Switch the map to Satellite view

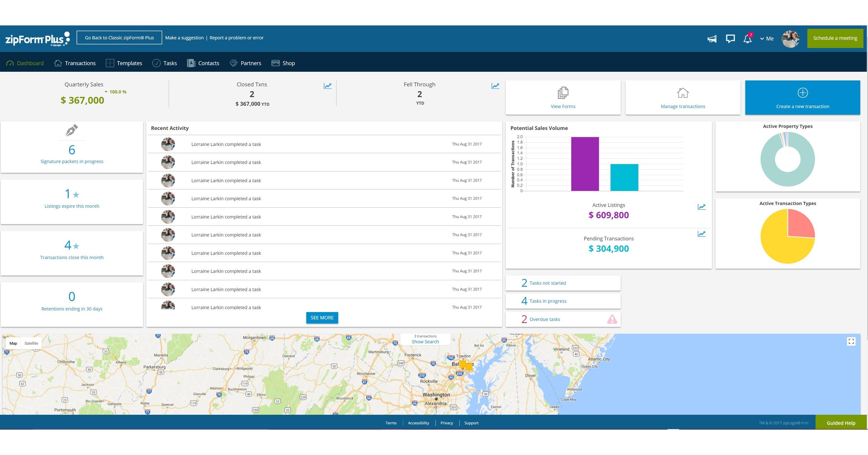[x=31, y=343]
